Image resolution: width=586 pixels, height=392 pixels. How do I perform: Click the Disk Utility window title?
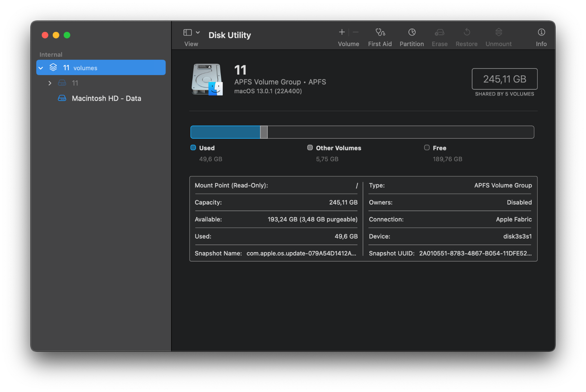point(230,35)
